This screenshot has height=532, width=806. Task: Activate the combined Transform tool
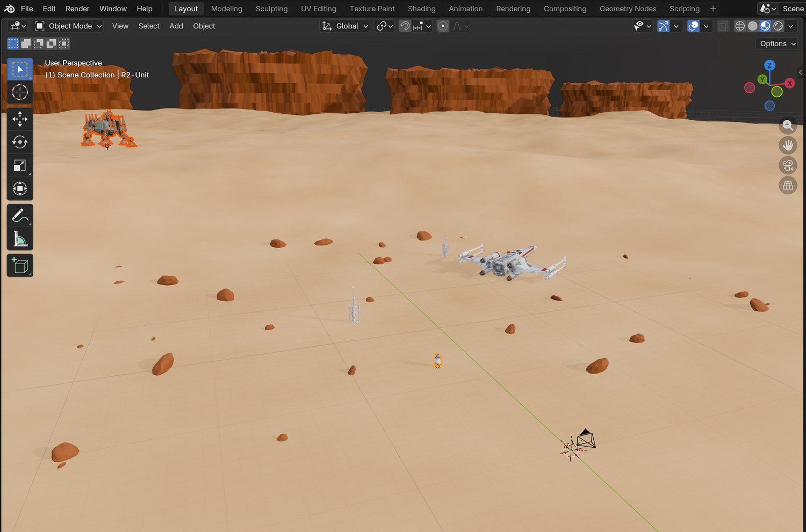[x=20, y=188]
